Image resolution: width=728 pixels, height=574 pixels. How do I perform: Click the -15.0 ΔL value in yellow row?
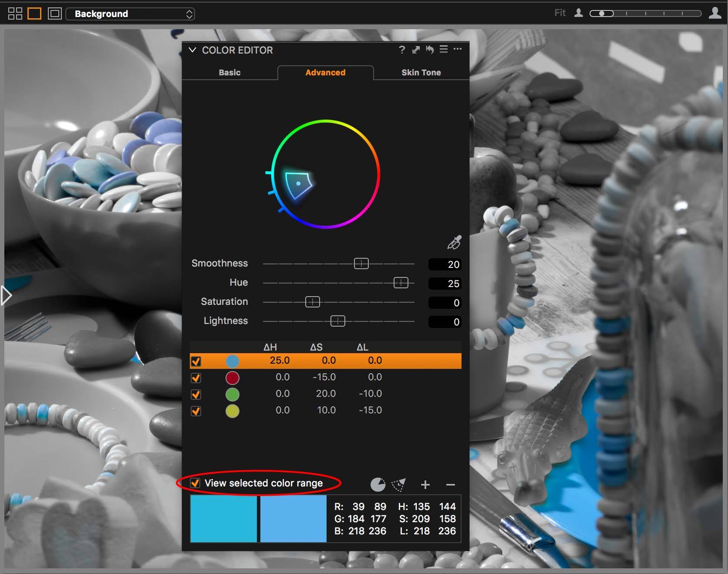(x=371, y=410)
